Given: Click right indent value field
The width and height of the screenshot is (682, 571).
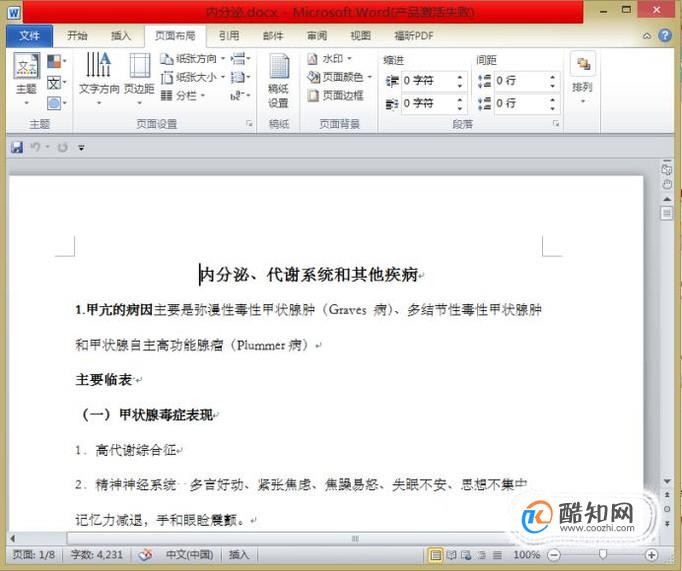Looking at the screenshot, I should 428,103.
